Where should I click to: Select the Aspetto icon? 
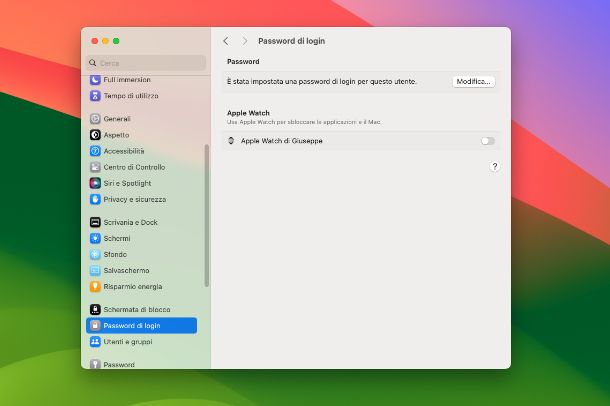[95, 135]
